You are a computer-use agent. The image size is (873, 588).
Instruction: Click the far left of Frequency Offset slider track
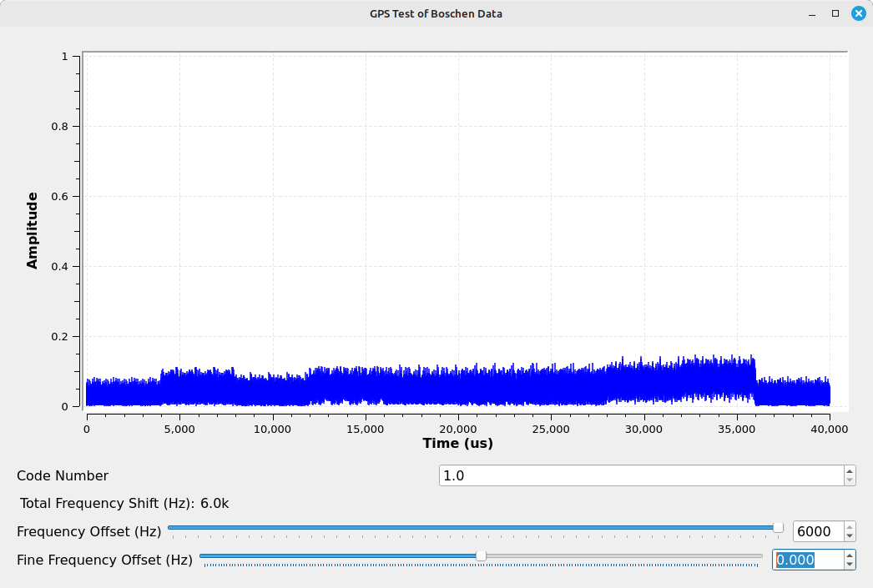point(172,527)
